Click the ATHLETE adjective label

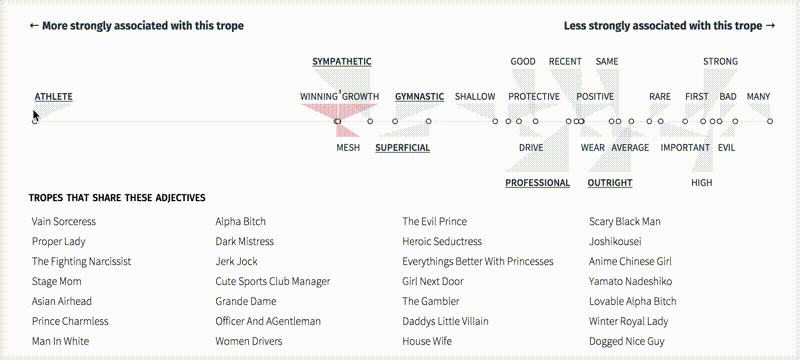coord(54,96)
